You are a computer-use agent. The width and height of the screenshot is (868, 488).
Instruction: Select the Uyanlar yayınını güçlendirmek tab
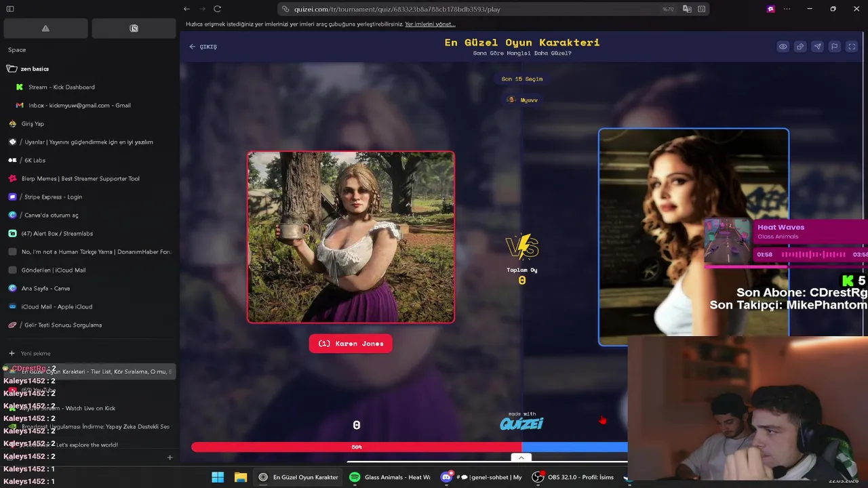tap(90, 142)
